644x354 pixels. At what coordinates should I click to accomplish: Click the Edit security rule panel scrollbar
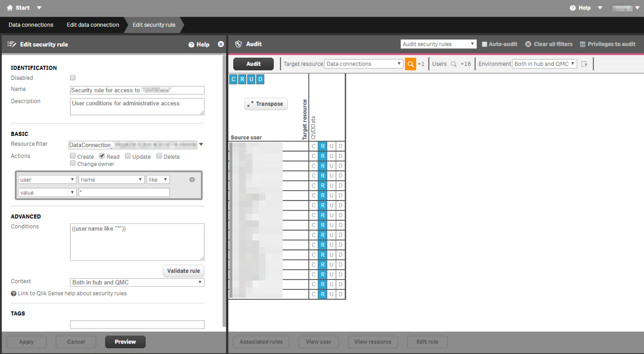pos(224,191)
